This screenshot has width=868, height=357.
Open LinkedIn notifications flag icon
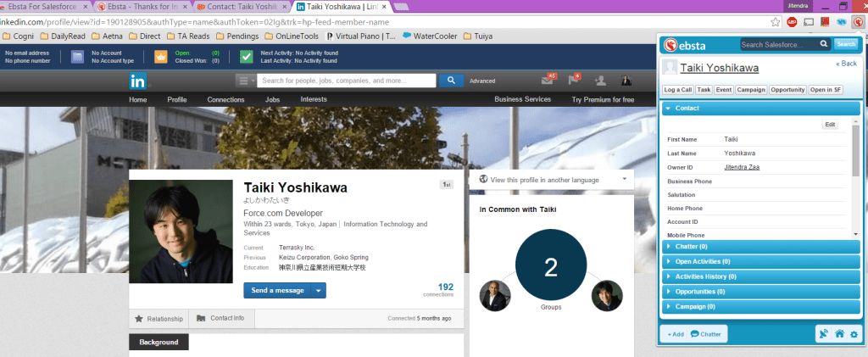[574, 81]
